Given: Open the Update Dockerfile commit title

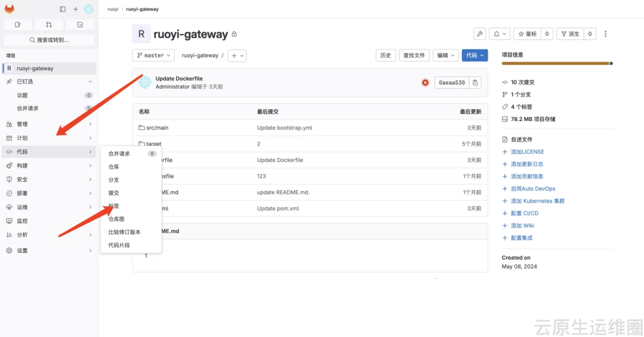Looking at the screenshot, I should click(x=179, y=79).
